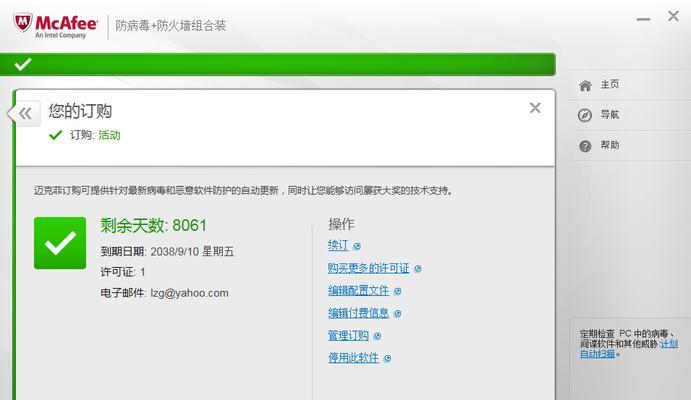Screen dimensions: 691x400
Task: Close the 您的订购 panel
Action: pyautogui.click(x=535, y=108)
